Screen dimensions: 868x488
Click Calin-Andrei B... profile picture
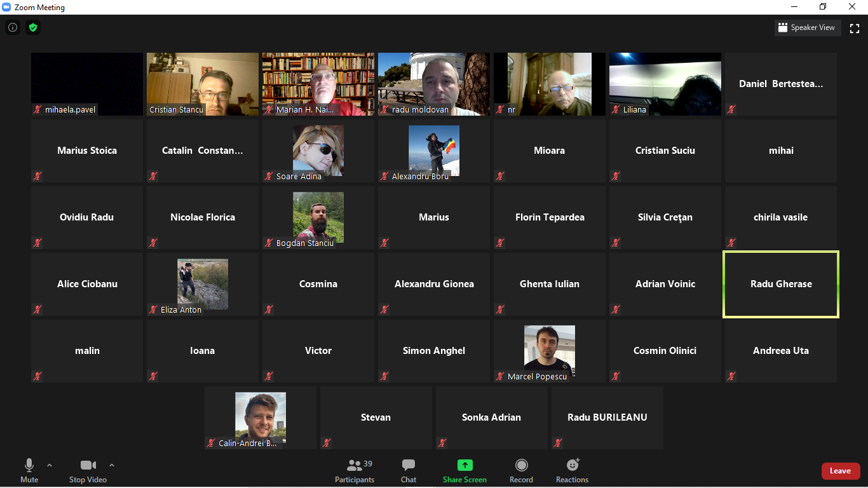point(261,417)
